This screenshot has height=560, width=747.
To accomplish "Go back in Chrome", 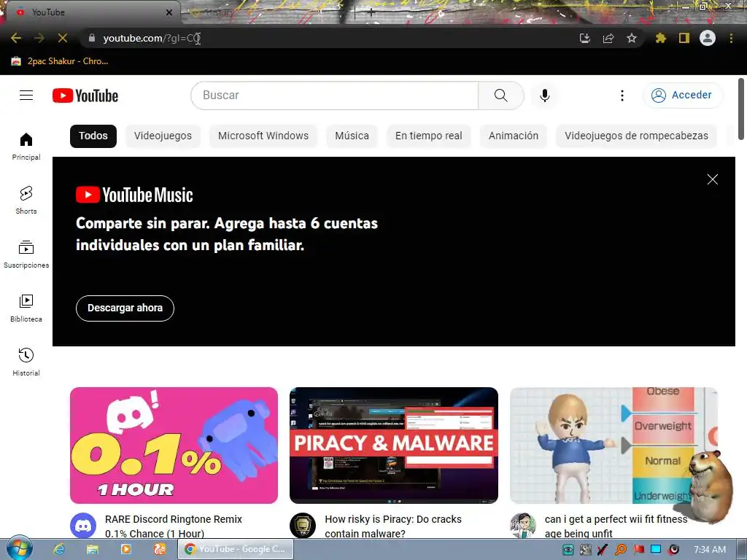I will pyautogui.click(x=16, y=38).
